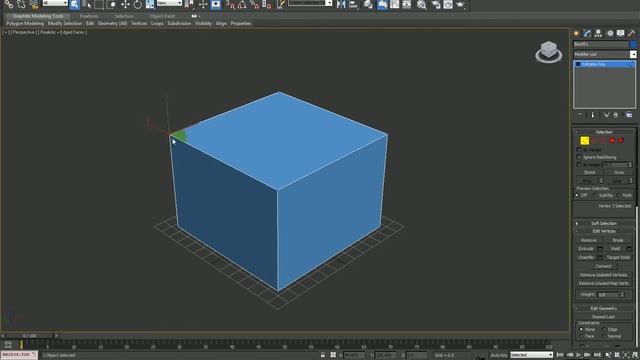Toggle the Window/Crossing selection icon
This screenshot has height=360, width=640.
[111, 4]
